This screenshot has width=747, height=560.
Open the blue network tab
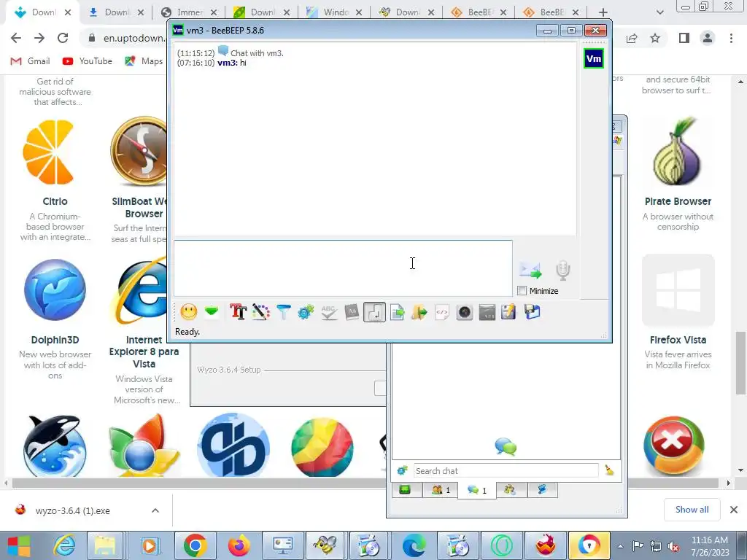tap(542, 489)
